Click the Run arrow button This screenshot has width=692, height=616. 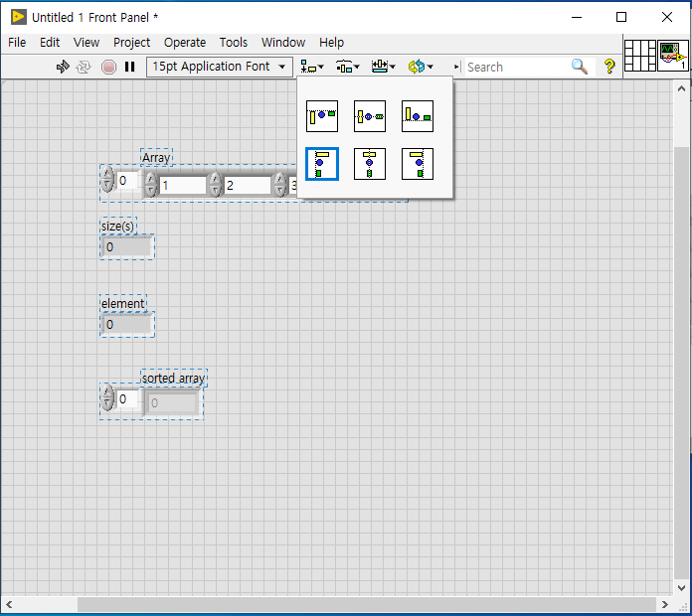click(x=63, y=67)
